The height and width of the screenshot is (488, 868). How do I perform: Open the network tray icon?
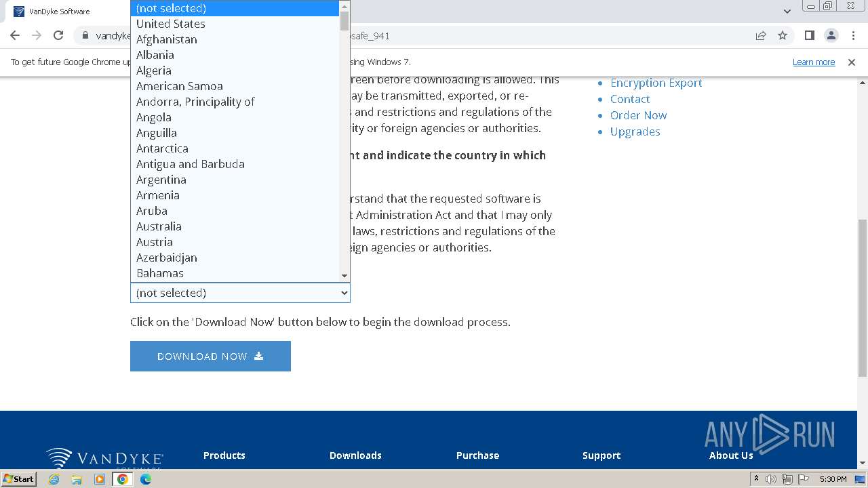(787, 479)
